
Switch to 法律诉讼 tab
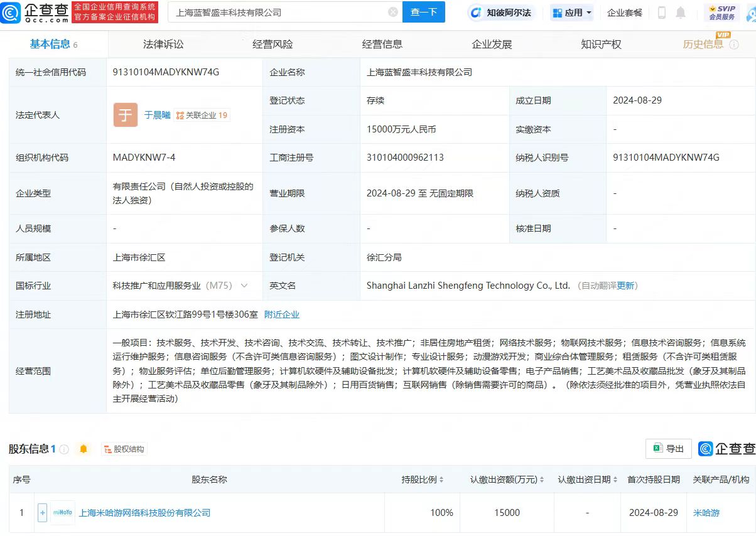point(163,44)
